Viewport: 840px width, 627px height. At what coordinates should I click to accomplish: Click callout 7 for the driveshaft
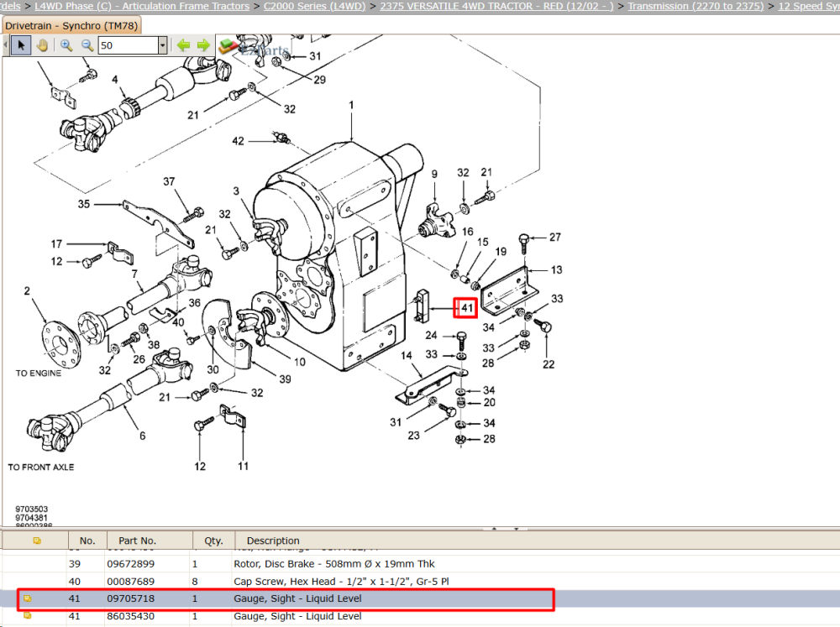[x=134, y=273]
